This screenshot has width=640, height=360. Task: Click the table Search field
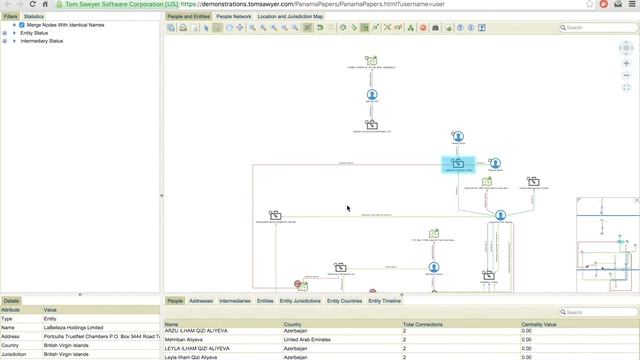[598, 312]
